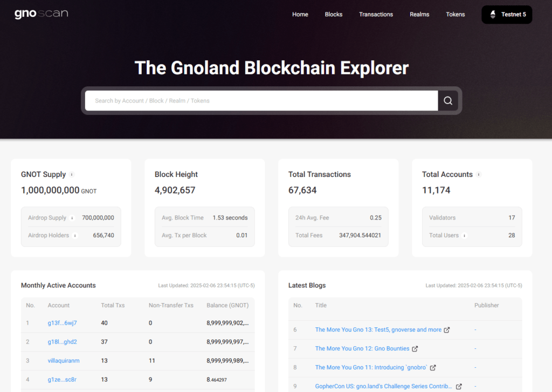Click external link icon for Gno 13 blog
Image resolution: width=552 pixels, height=392 pixels.
coord(447,330)
